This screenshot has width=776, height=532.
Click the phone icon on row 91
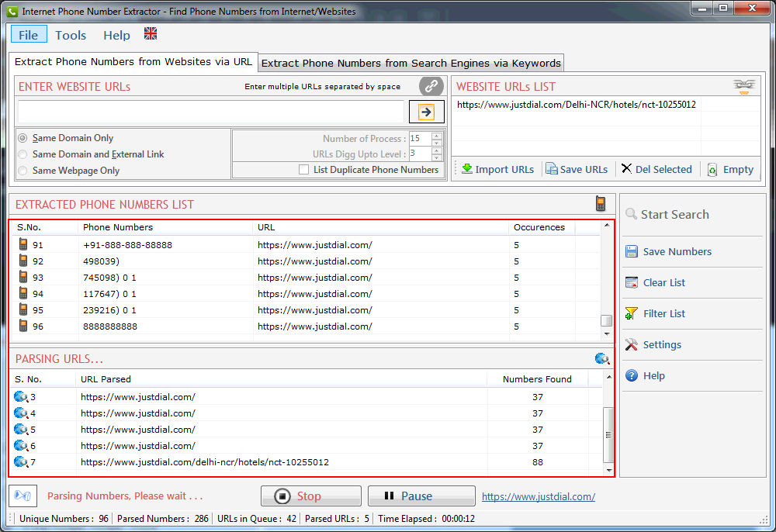tap(23, 244)
